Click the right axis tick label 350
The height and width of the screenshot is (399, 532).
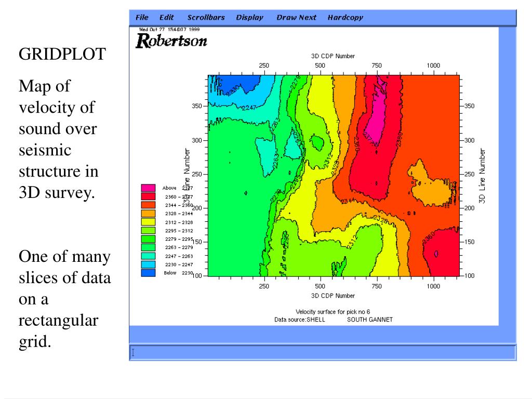469,106
